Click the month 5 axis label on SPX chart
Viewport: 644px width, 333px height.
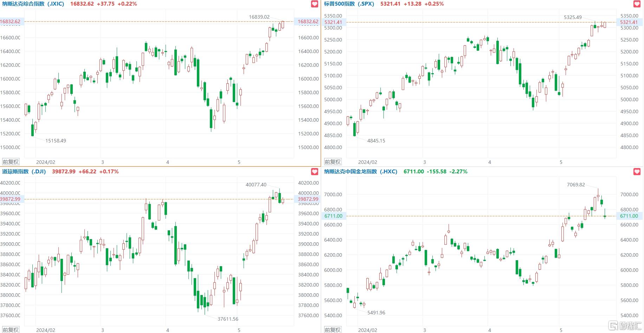pos(561,162)
